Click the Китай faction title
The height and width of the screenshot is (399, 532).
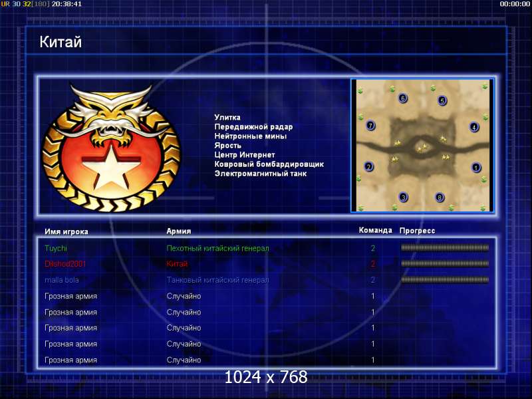[x=61, y=42]
